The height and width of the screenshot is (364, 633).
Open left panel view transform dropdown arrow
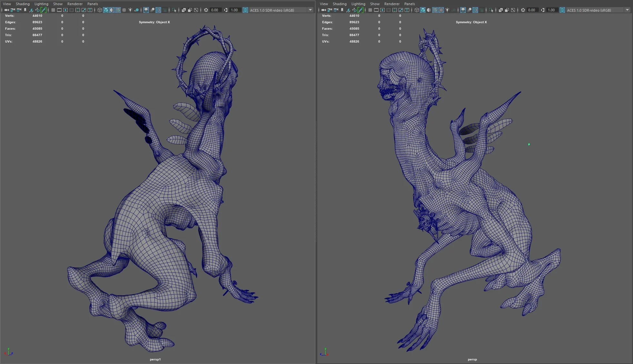coord(310,10)
